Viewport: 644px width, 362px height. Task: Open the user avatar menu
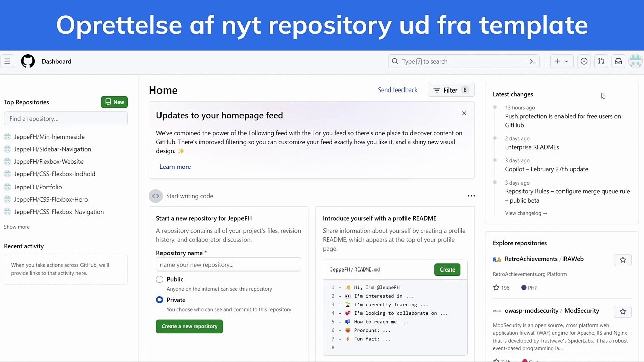click(x=635, y=61)
